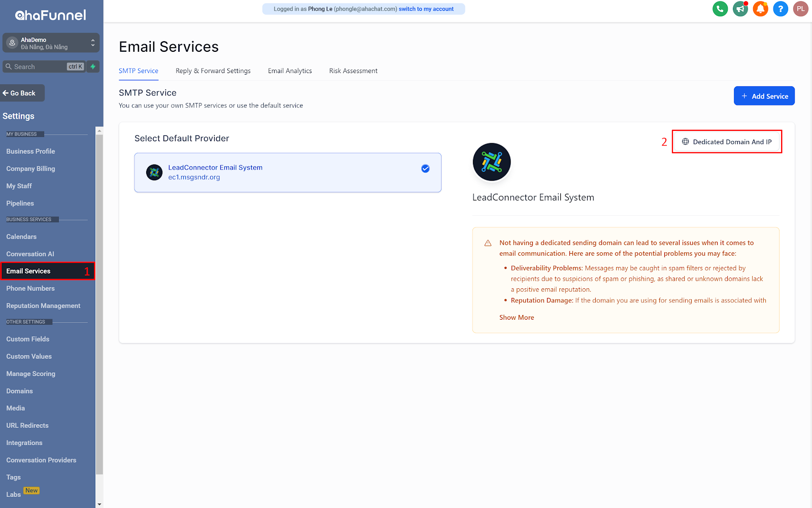Click the ctrl K shortcut badge
The height and width of the screenshot is (508, 812).
click(x=76, y=66)
